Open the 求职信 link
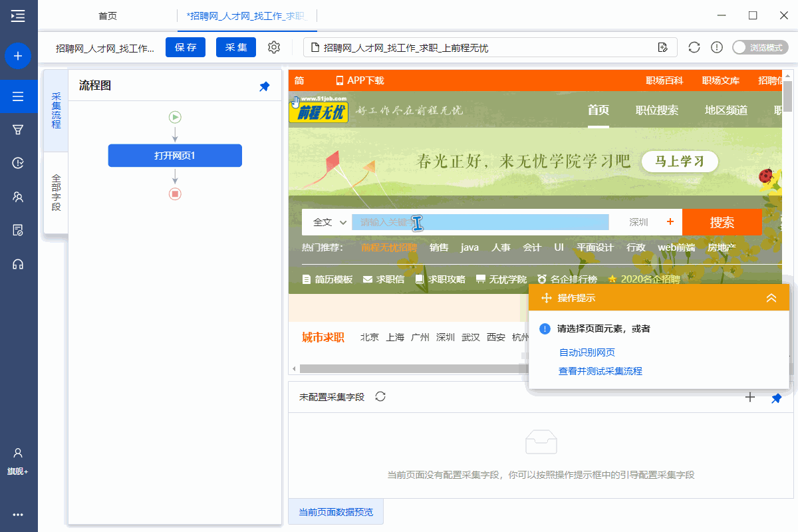The image size is (798, 532). (x=384, y=279)
